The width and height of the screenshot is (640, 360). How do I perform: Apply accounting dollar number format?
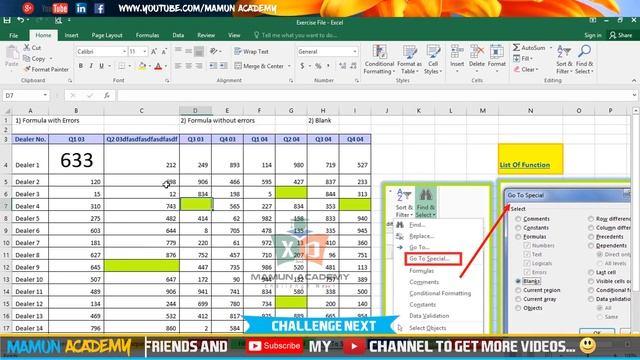pyautogui.click(x=302, y=66)
